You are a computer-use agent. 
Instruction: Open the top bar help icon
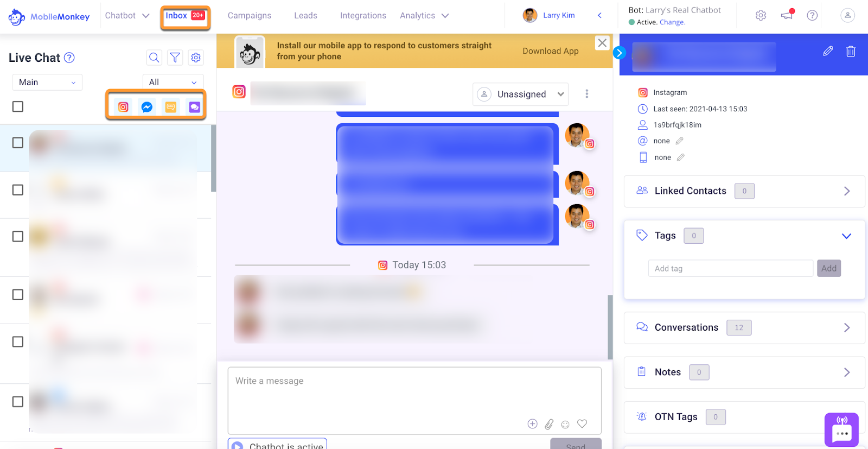(812, 15)
